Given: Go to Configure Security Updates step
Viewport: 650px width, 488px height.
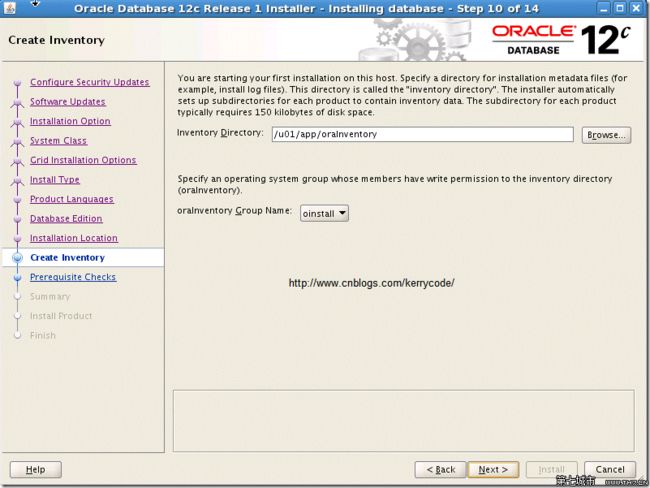Looking at the screenshot, I should pyautogui.click(x=90, y=82).
